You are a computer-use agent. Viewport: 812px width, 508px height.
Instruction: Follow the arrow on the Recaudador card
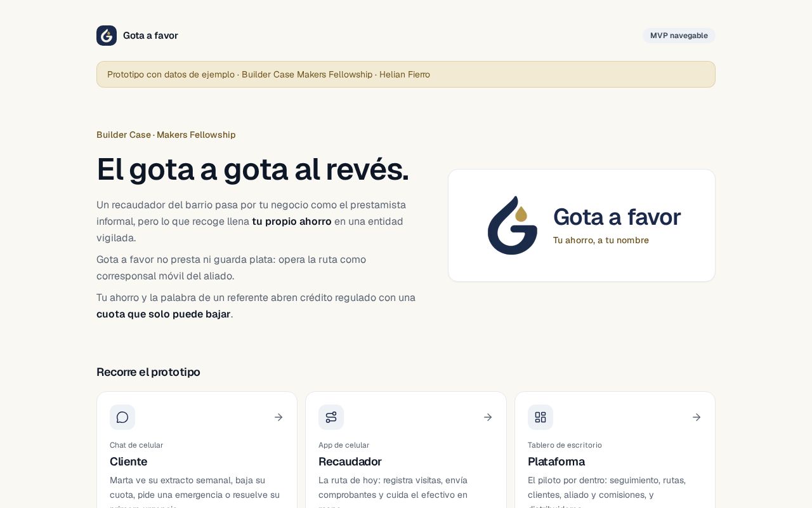pos(488,417)
